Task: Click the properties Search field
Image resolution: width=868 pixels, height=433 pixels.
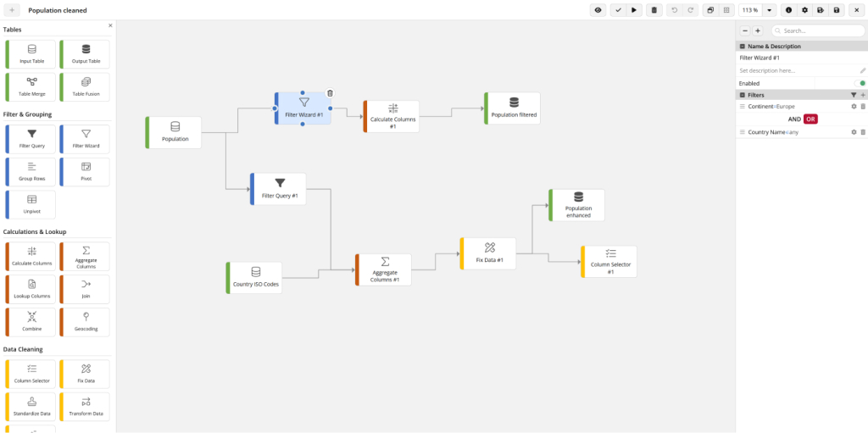Action: pos(818,31)
